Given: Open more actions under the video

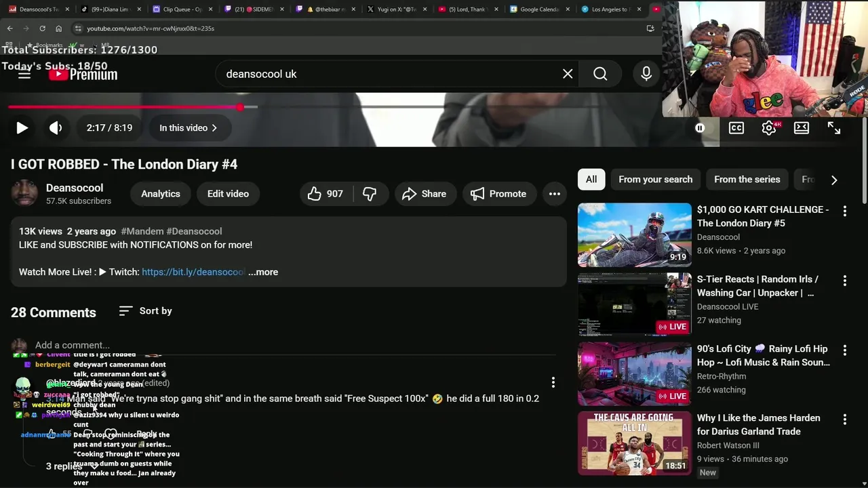Looking at the screenshot, I should click(x=555, y=194).
